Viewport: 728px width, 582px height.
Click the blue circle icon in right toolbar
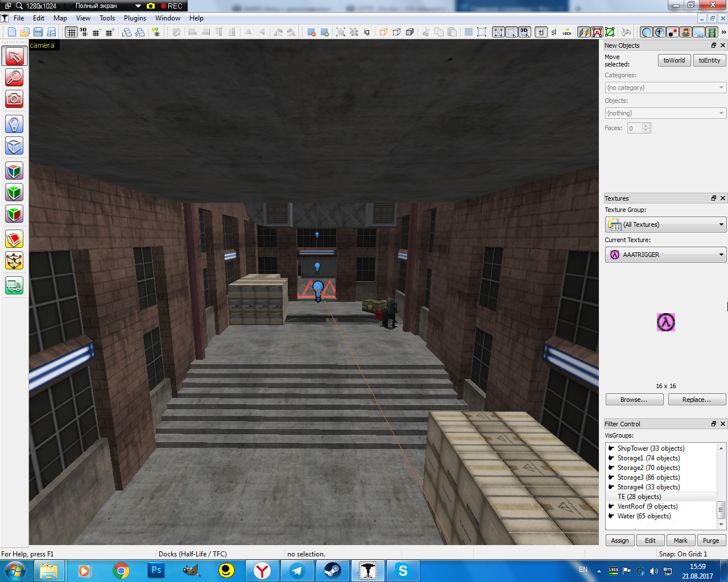(x=647, y=32)
